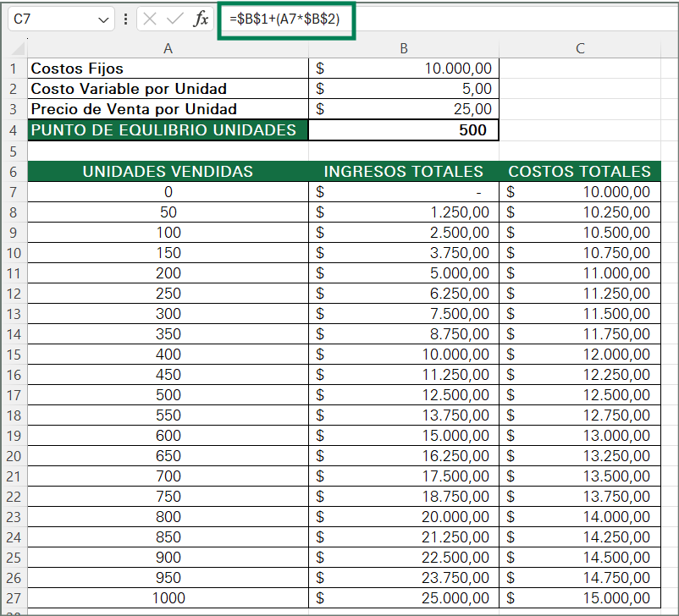Open the Insert Function fx icon
Image resolution: width=679 pixels, height=616 pixels.
coord(201,19)
